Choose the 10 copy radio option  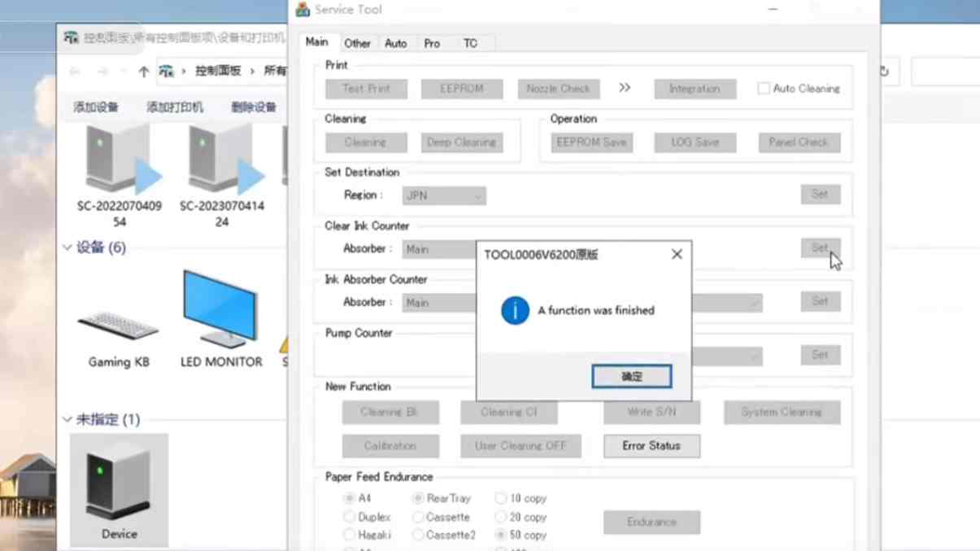point(501,498)
